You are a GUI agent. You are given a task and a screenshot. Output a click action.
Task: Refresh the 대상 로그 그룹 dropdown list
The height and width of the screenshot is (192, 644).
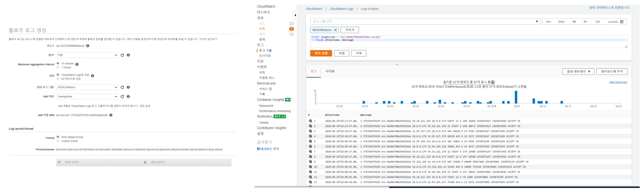(122, 87)
